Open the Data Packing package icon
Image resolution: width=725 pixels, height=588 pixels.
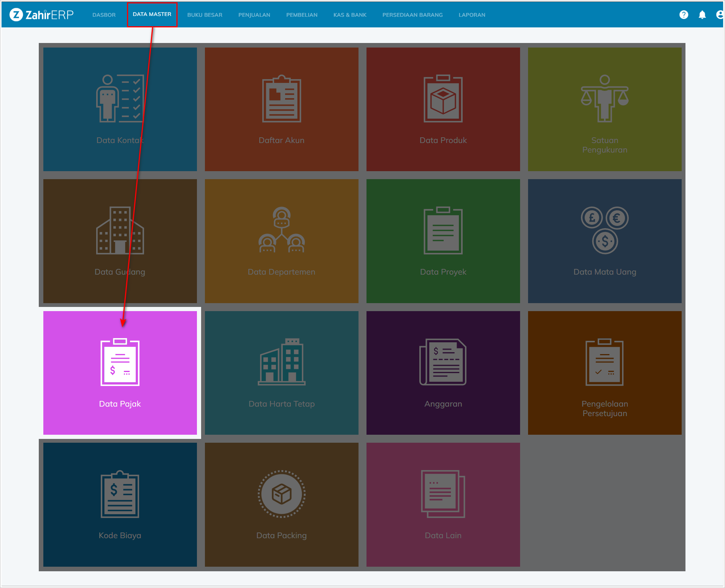click(x=281, y=494)
